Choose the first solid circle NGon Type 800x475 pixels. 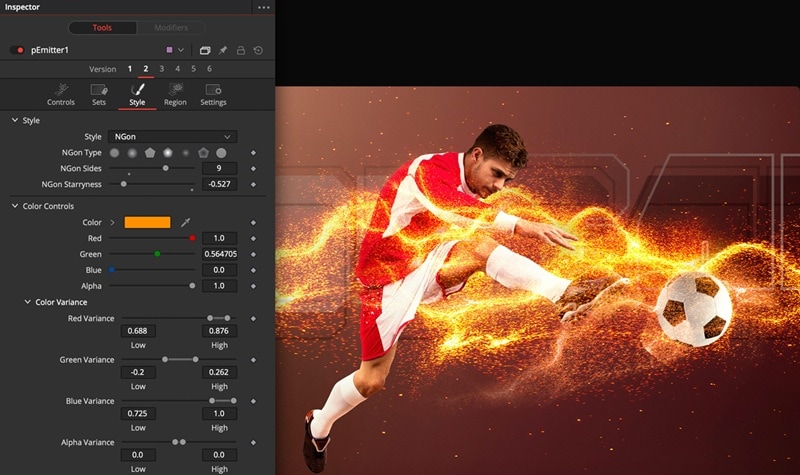[x=114, y=153]
